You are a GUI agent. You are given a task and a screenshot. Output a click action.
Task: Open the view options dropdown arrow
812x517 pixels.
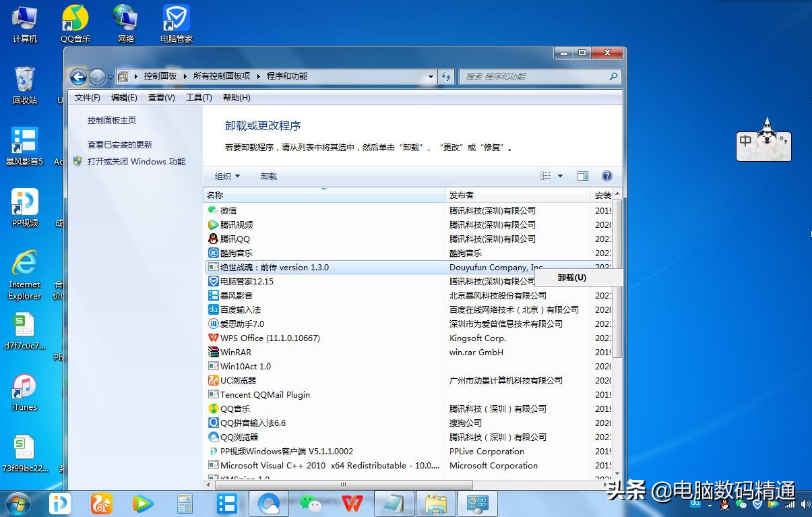pos(560,177)
